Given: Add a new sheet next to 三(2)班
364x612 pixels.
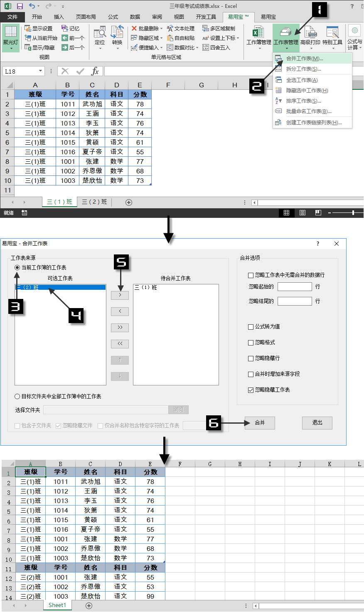Looking at the screenshot, I should coord(129,202).
